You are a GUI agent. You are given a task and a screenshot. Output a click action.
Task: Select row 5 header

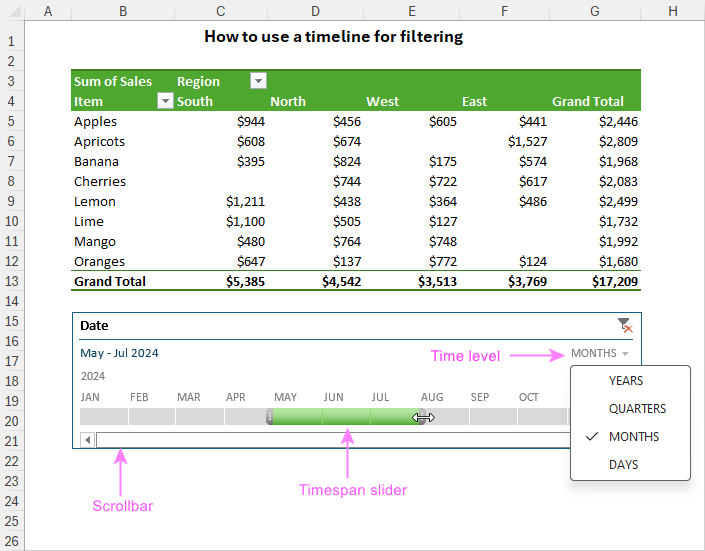pyautogui.click(x=12, y=121)
